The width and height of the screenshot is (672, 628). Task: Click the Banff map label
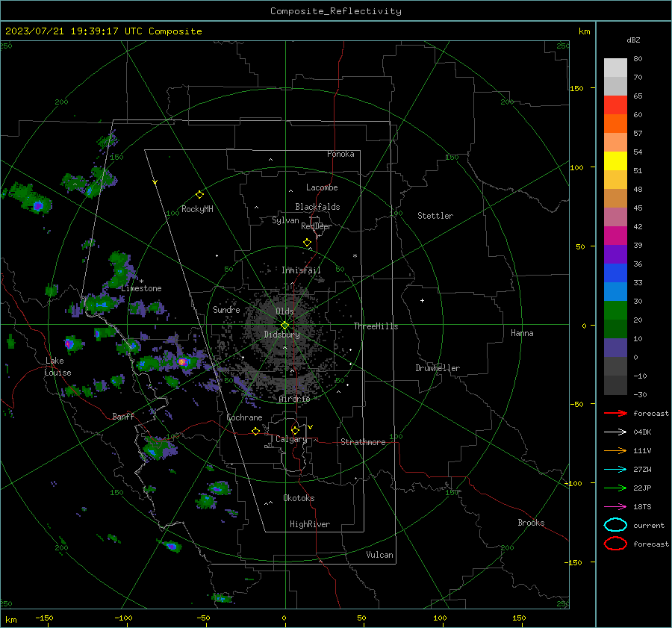pos(123,416)
